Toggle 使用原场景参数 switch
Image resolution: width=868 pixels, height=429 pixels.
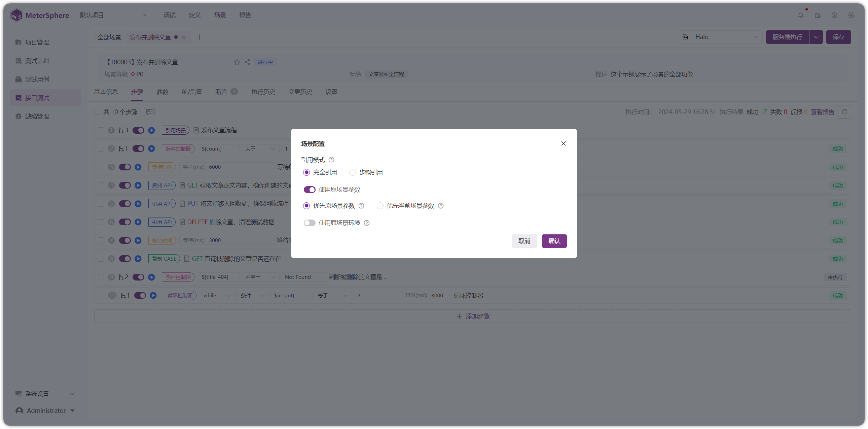tap(309, 190)
